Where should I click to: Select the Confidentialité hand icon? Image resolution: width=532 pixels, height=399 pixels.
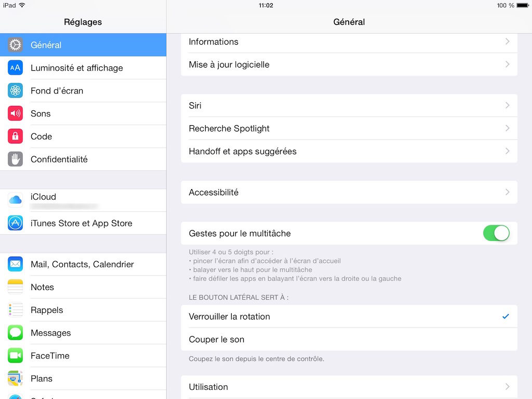click(15, 159)
